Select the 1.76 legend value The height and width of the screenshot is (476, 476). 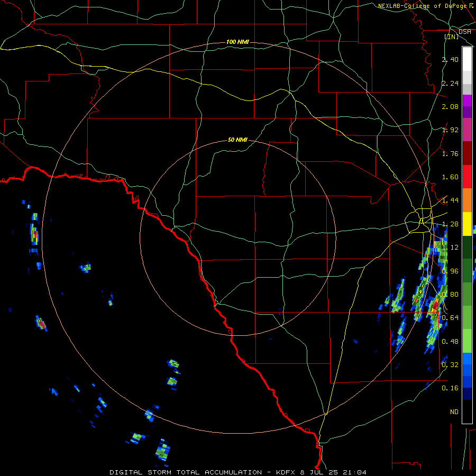tap(450, 153)
